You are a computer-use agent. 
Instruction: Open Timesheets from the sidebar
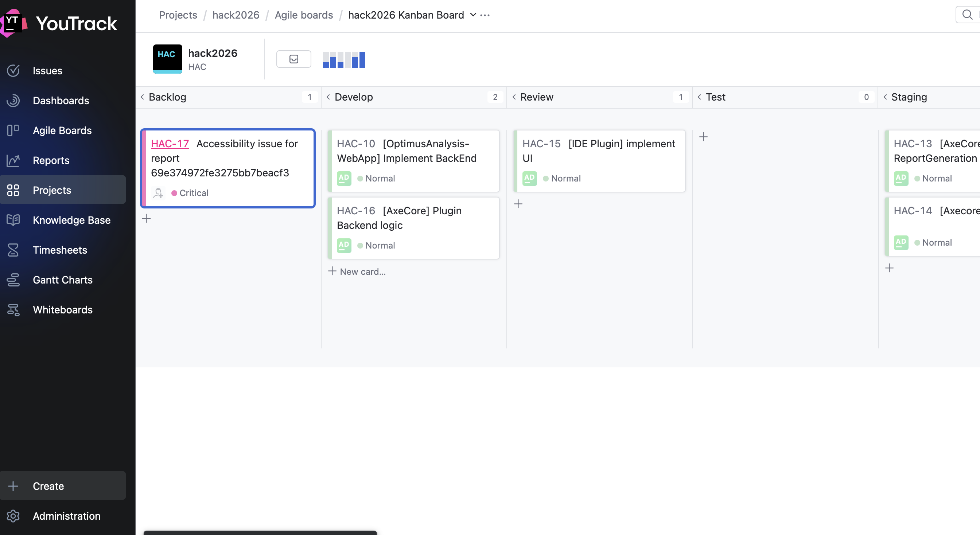pyautogui.click(x=60, y=250)
